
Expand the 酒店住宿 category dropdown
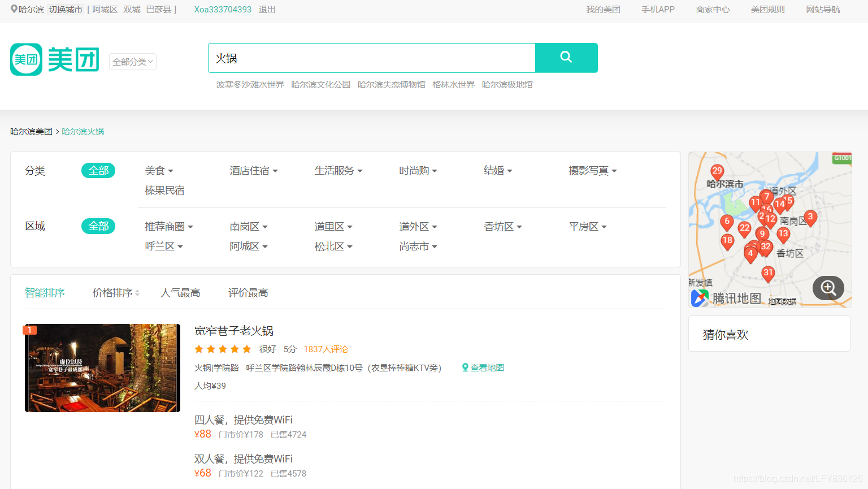pyautogui.click(x=254, y=171)
